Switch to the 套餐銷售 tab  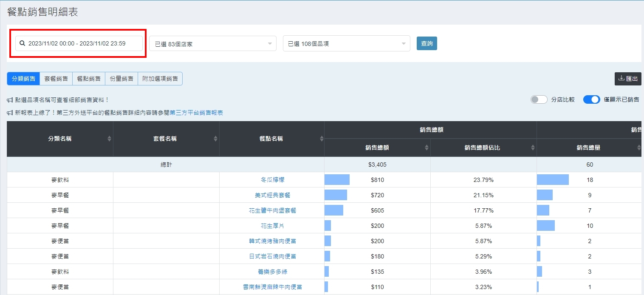coord(56,79)
